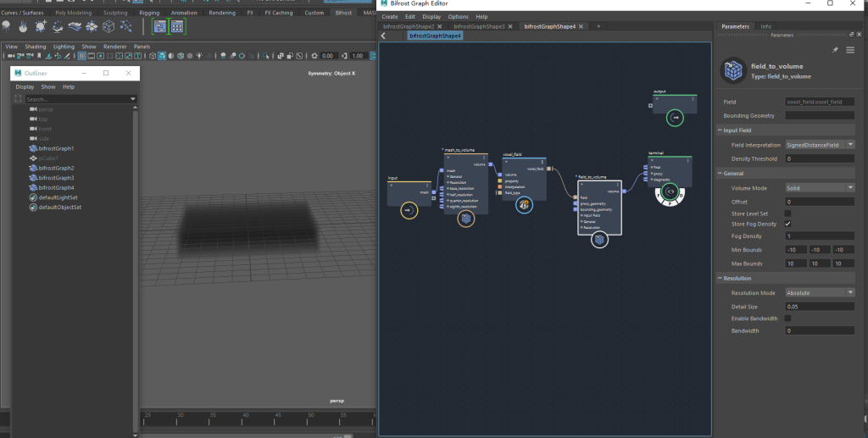Click the viewport smooth shade cube icon
Screen dimensions: 868x438
coord(162,56)
